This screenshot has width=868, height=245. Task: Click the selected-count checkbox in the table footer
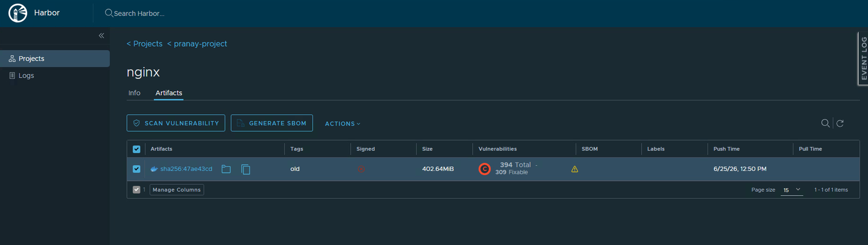pos(136,190)
